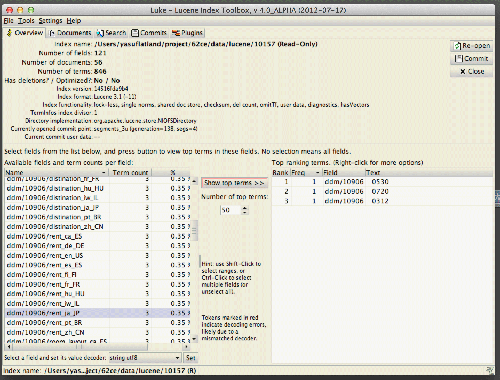Image resolution: width=500 pixels, height=380 pixels.
Task: Select field ddm/10906/rent_de_DE
Action: [x=97, y=246]
